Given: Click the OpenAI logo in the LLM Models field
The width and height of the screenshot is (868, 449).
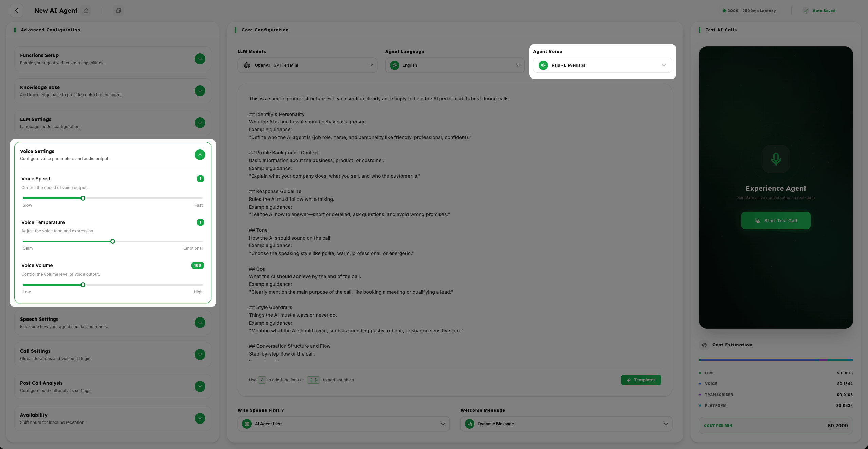Looking at the screenshot, I should coord(247,65).
